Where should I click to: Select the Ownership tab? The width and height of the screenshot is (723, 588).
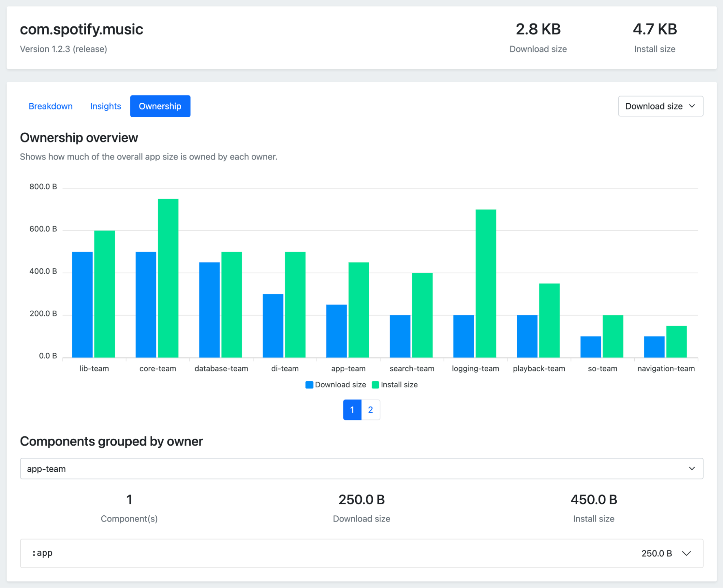point(160,106)
